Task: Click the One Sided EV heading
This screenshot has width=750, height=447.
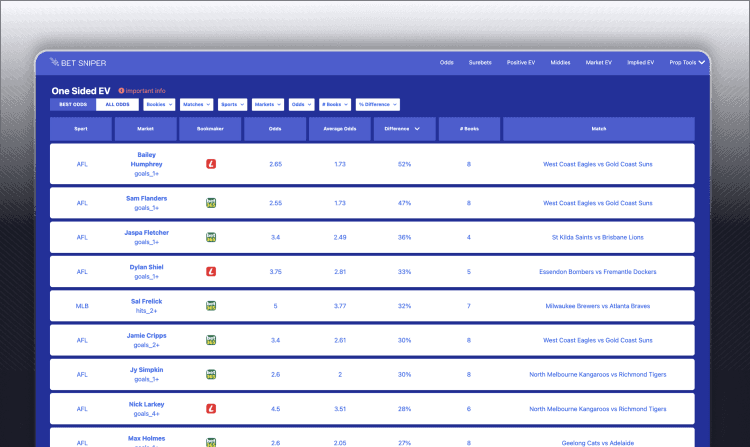Action: tap(81, 91)
